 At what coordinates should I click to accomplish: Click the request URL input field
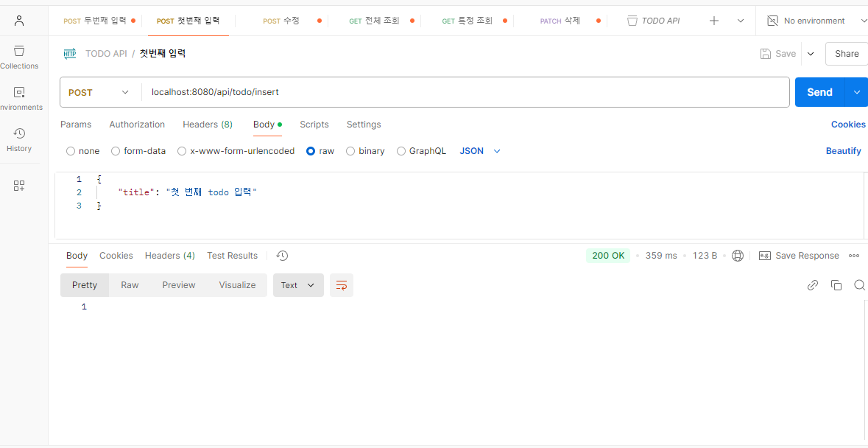point(465,93)
